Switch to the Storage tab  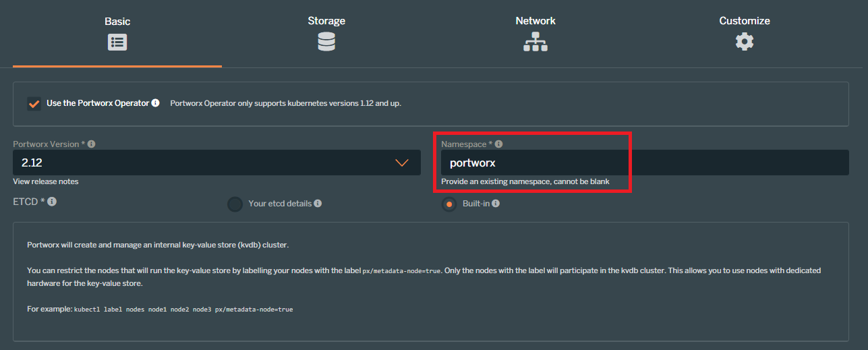(326, 34)
